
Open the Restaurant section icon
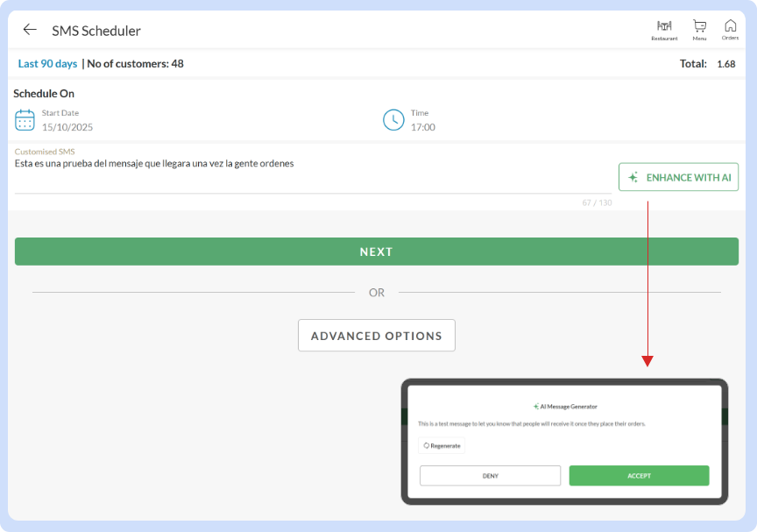click(664, 27)
